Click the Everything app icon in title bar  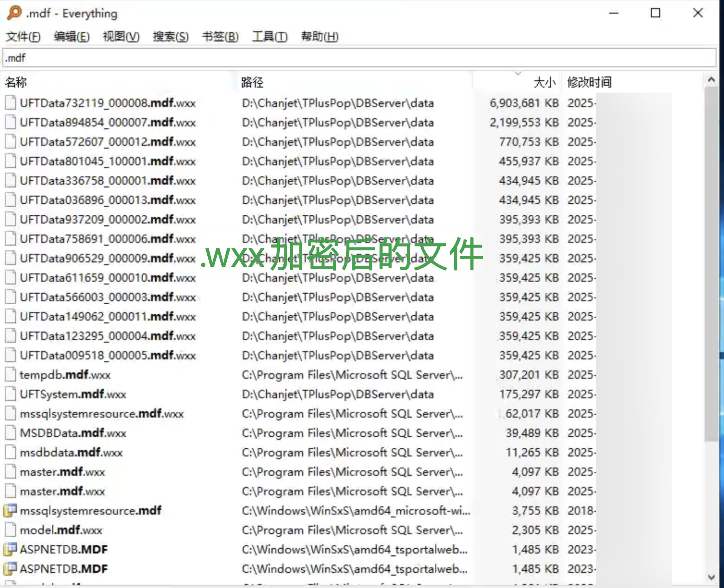(x=14, y=13)
